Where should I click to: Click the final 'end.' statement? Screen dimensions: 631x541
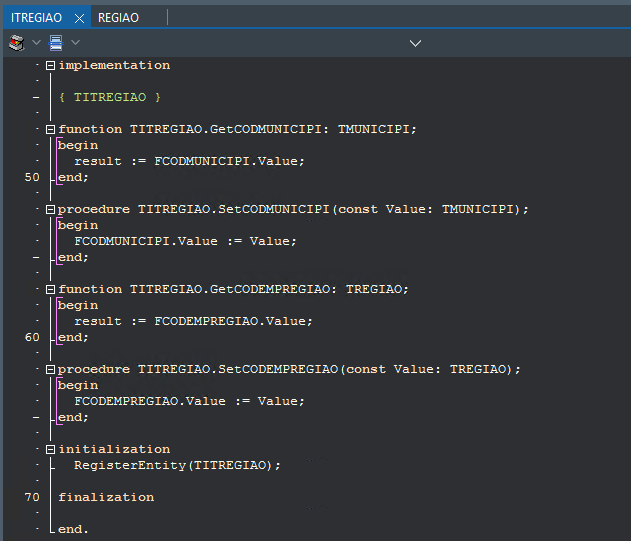(73, 529)
